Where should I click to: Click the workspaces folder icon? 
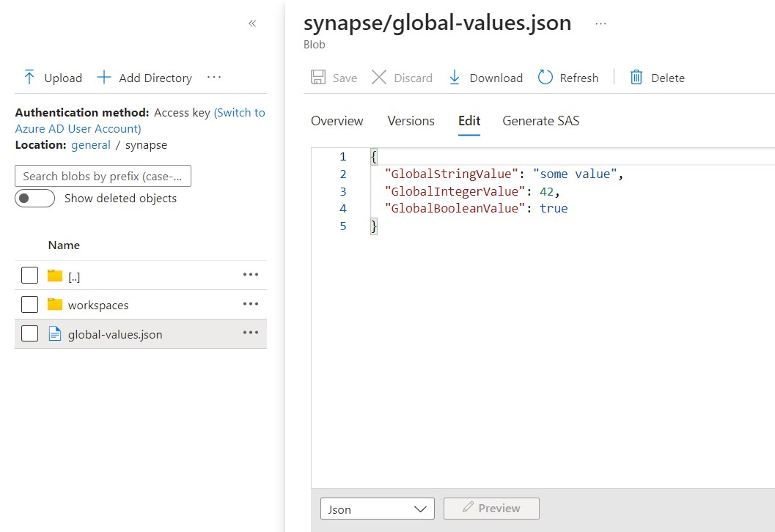55,304
